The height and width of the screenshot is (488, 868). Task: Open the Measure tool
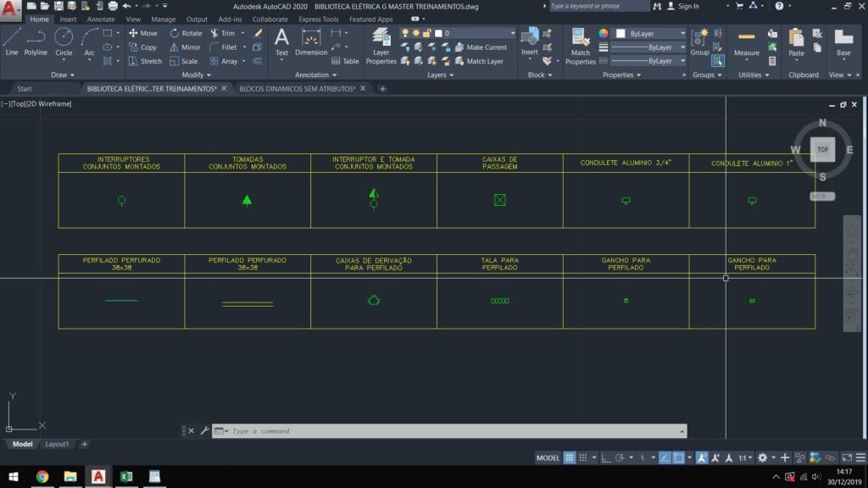pos(746,42)
